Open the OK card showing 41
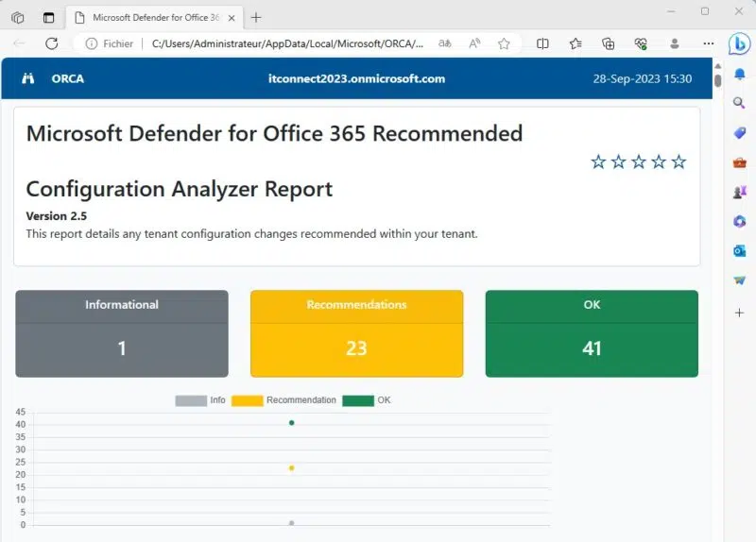The image size is (756, 542). tap(592, 333)
